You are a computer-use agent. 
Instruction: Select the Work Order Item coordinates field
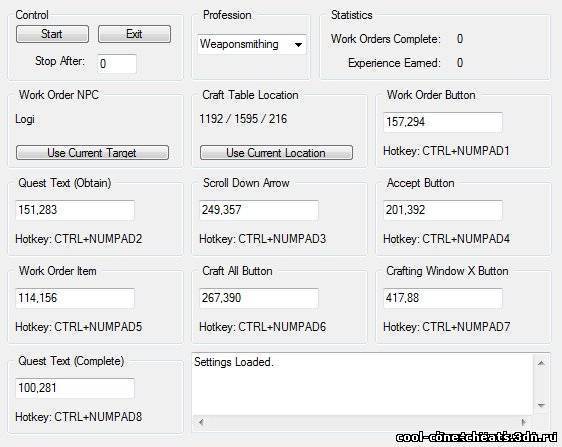coord(75,298)
